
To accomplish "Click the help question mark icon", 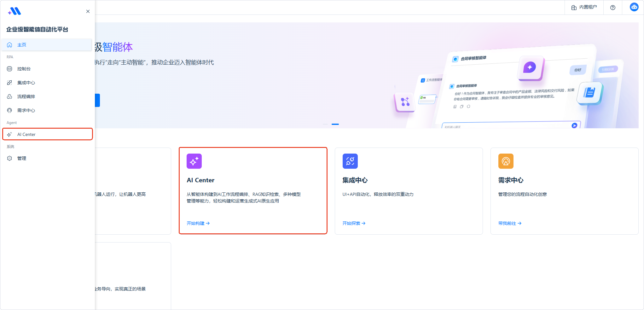I will (613, 8).
